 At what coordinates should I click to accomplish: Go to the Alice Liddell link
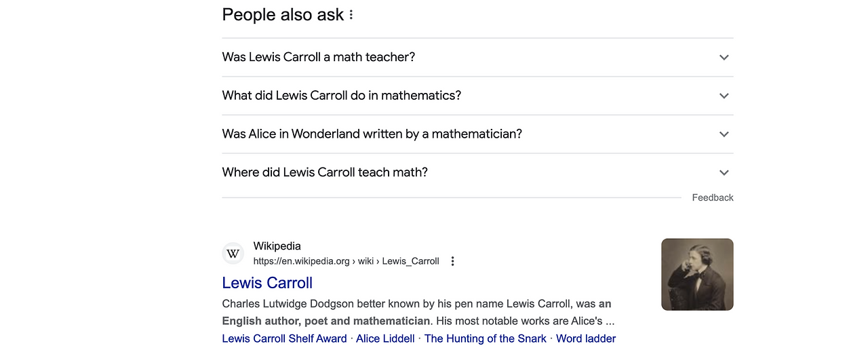point(385,338)
